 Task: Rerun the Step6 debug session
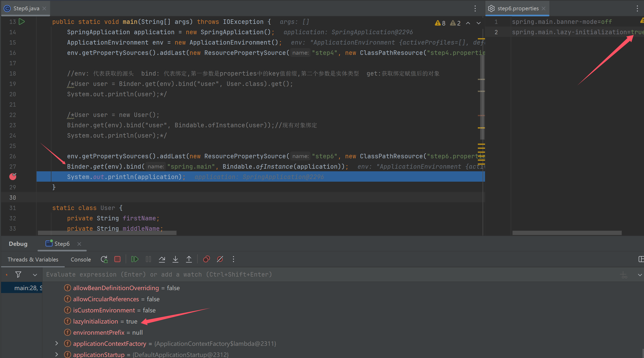[x=104, y=259]
